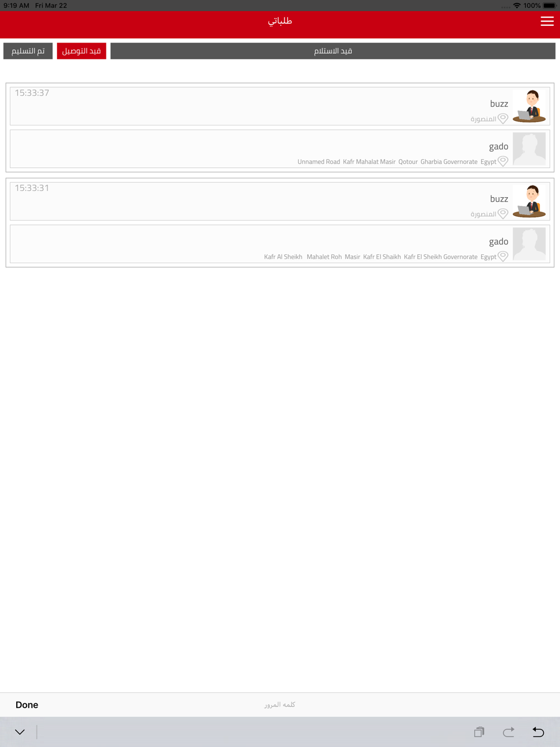The image size is (560, 747).
Task: Focus the كلمه المرور password field
Action: coord(280,705)
